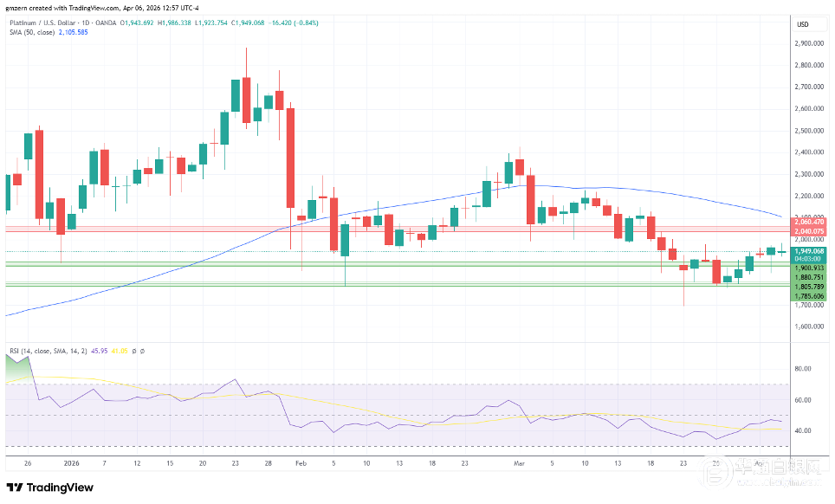Screen dimensions: 835x504
Task: Click the red 2,060.470 price label
Action: click(x=808, y=223)
